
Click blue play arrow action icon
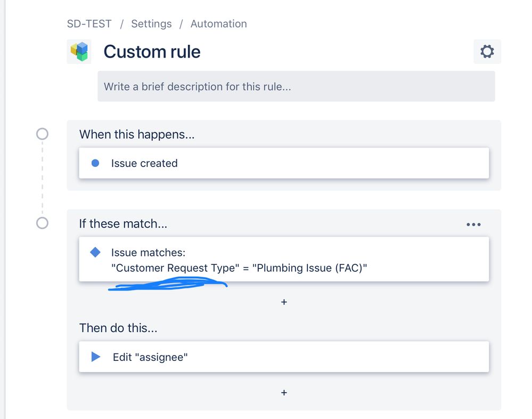(96, 357)
